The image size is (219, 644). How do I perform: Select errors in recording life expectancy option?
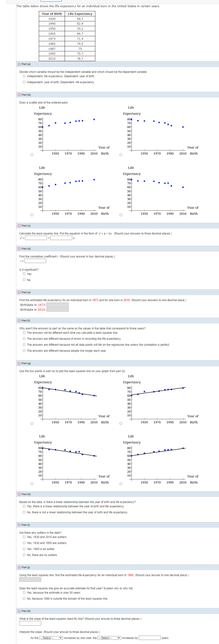24,339
